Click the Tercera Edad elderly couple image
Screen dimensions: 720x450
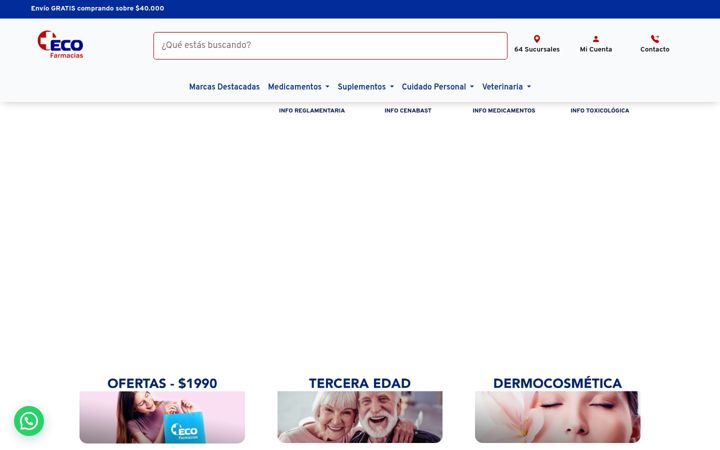(x=360, y=417)
